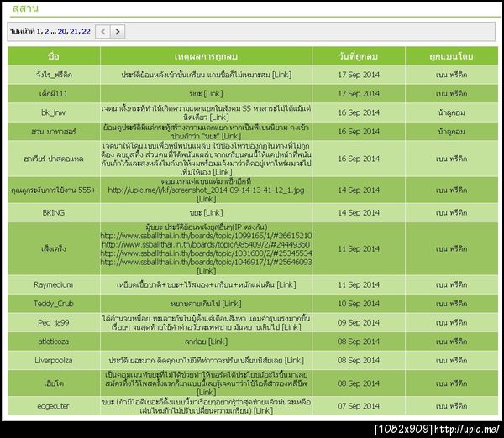The height and width of the screenshot is (438, 504).
Task: Click the ถูกแบนโดย column header
Action: point(451,56)
